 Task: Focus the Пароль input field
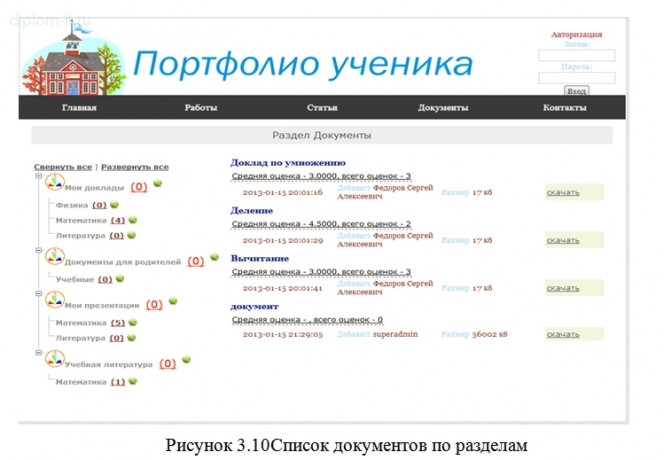coord(577,78)
